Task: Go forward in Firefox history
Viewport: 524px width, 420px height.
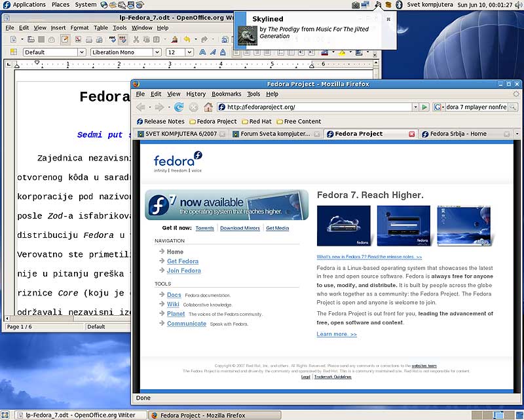Action: tap(159, 107)
